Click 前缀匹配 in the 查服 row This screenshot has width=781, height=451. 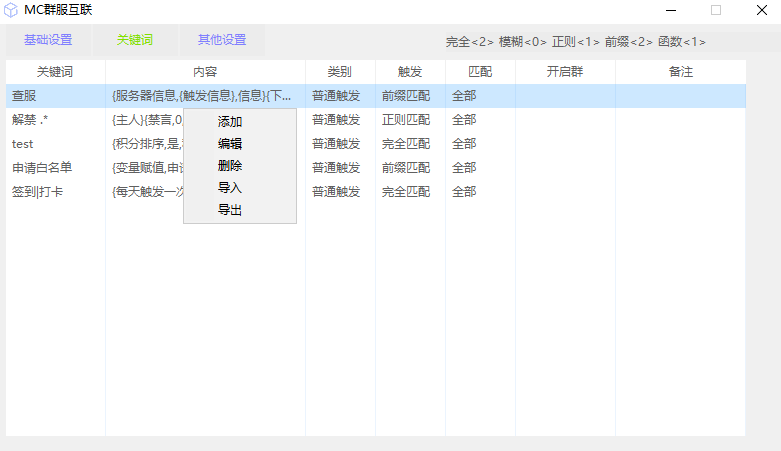pos(406,96)
